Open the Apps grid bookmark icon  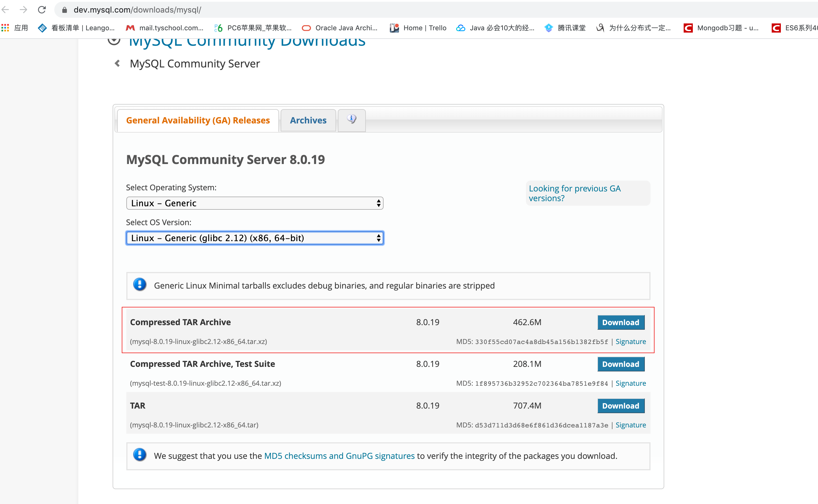coord(5,28)
